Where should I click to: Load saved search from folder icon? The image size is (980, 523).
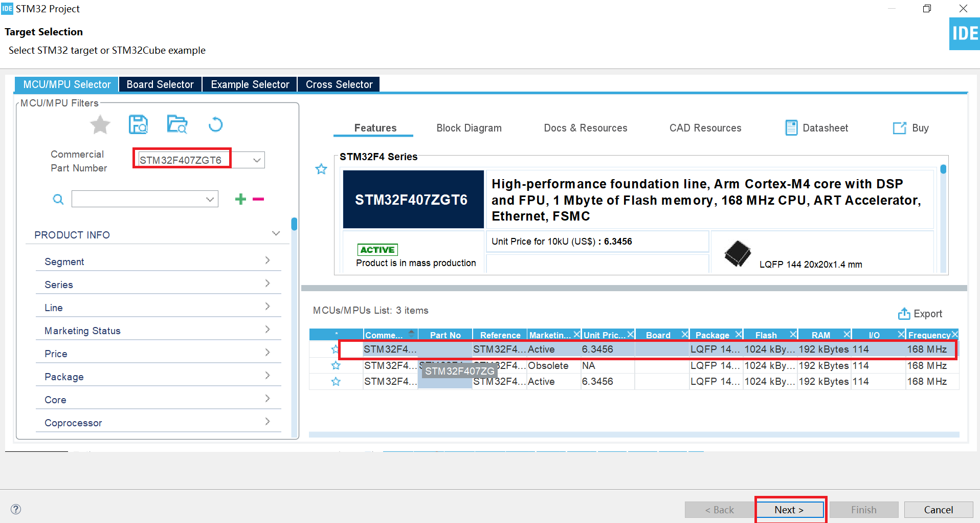(x=177, y=124)
